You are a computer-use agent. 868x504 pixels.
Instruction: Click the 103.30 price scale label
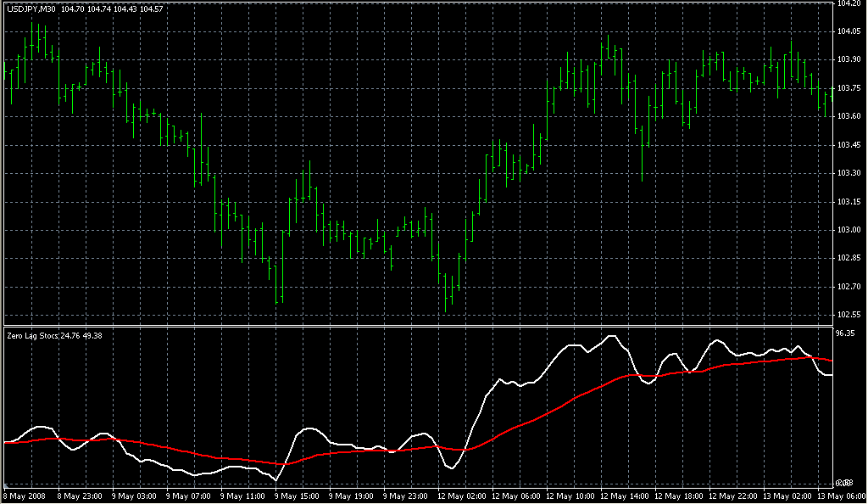[849, 173]
